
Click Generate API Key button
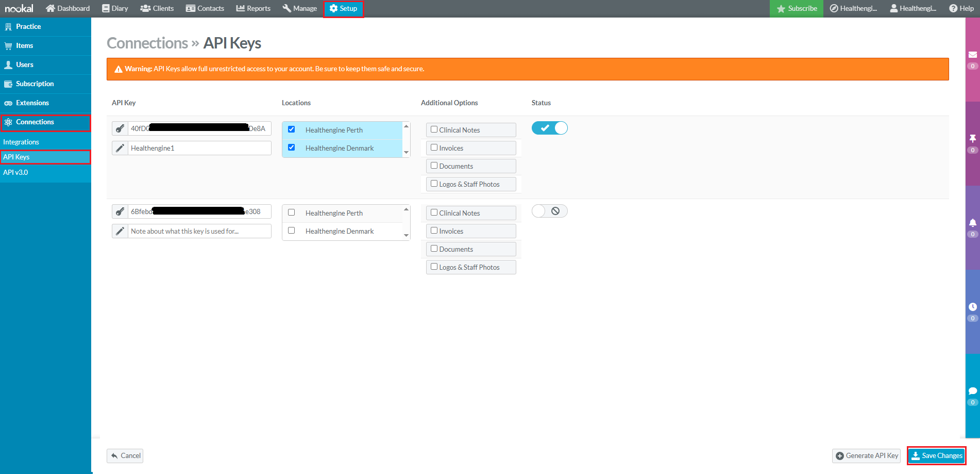point(867,455)
